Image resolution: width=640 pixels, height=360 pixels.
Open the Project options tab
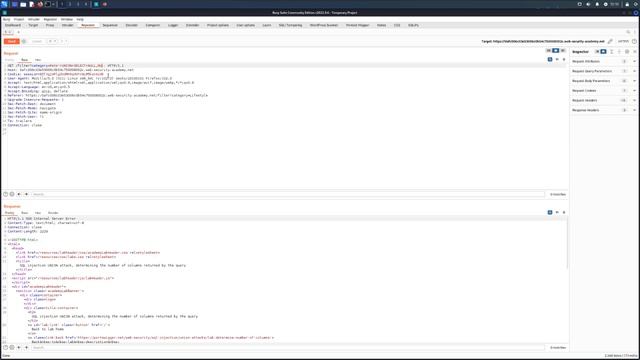tap(218, 25)
